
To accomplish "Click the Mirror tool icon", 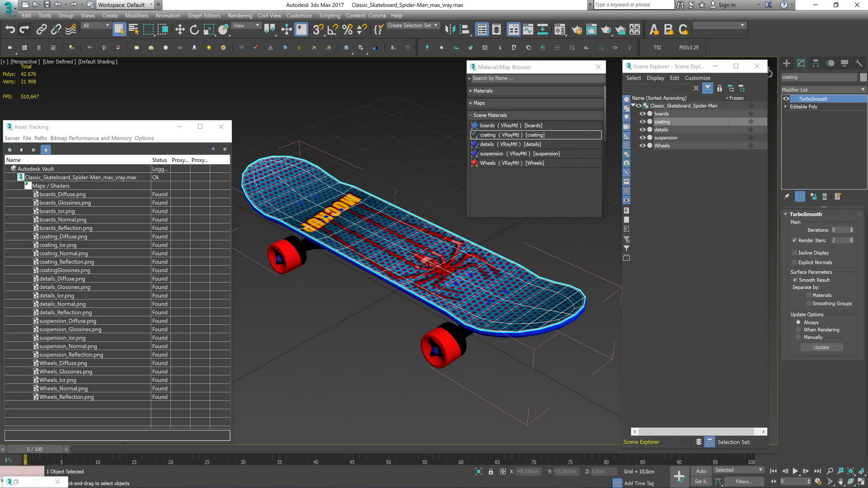I will coord(450,30).
